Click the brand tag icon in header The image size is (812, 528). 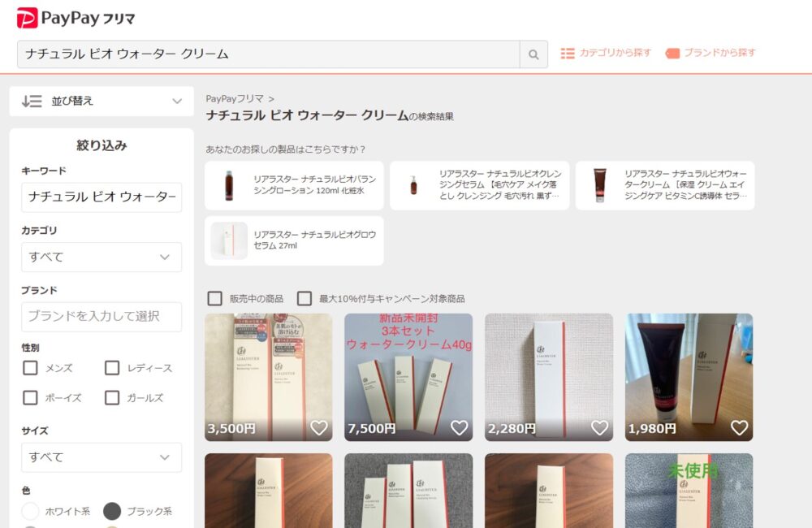pos(672,54)
